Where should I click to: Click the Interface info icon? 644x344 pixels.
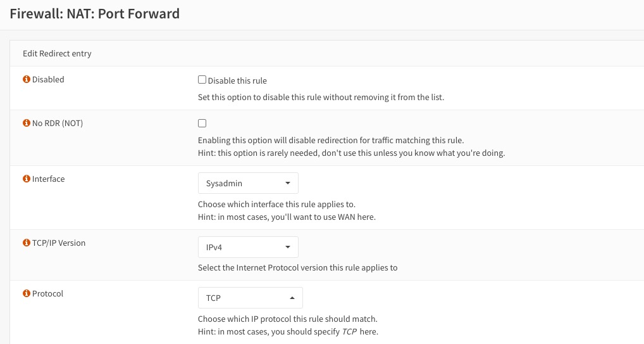(27, 179)
